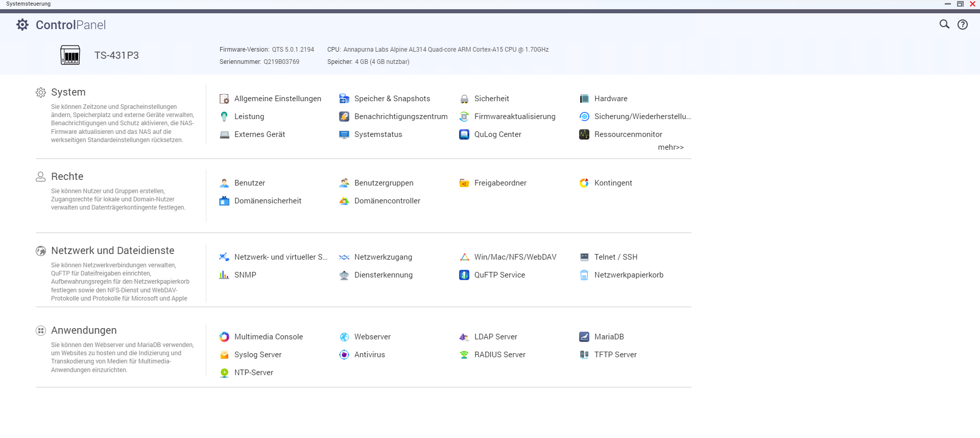This screenshot has width=980, height=438.
Task: Click the '4 GB (4 GB nutzbar)' memory text
Action: click(x=382, y=62)
